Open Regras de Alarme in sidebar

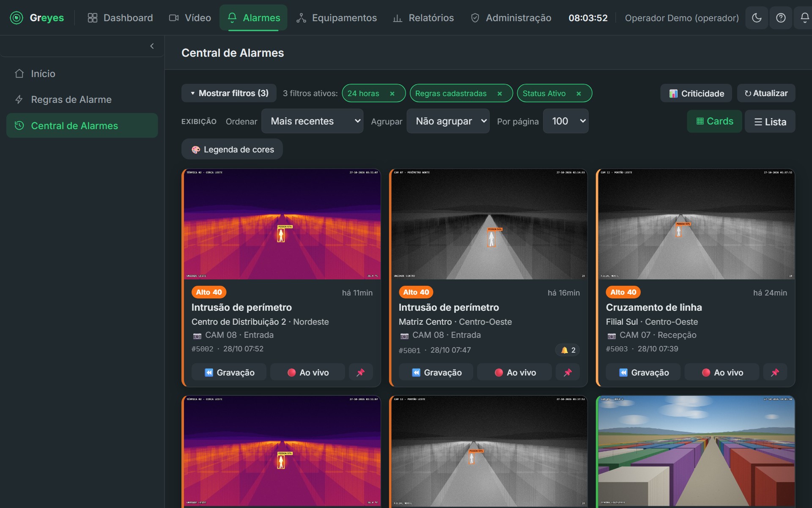(82, 99)
